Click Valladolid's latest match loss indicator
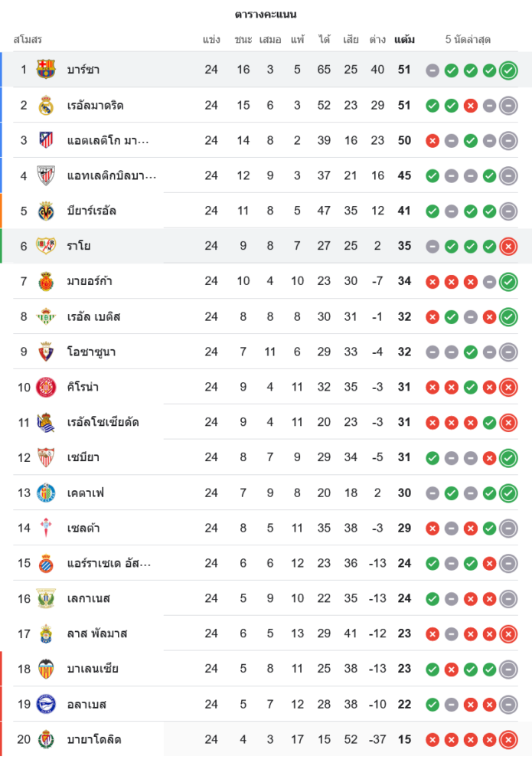Image resolution: width=532 pixels, height=766 pixels. pyautogui.click(x=508, y=740)
